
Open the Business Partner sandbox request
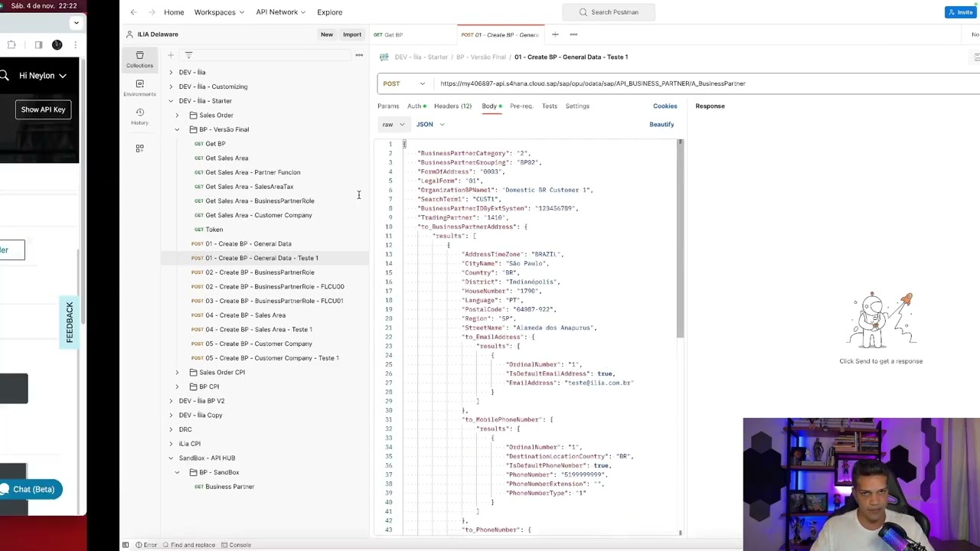pos(224,487)
